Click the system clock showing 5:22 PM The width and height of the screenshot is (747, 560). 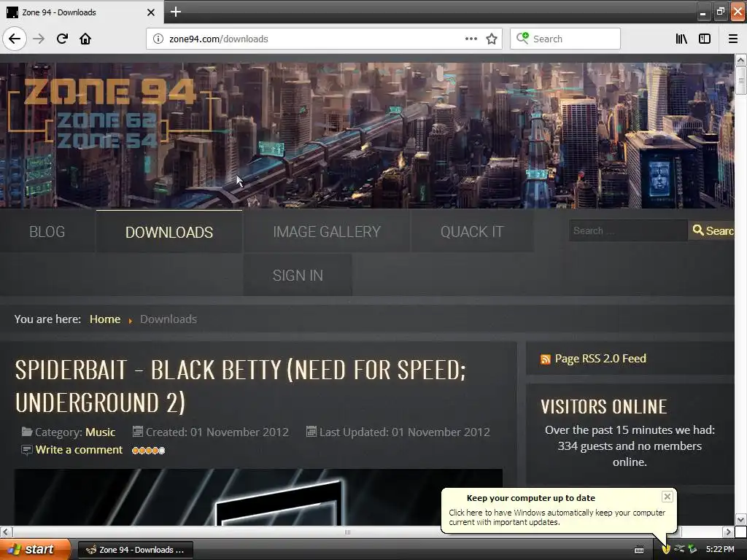click(720, 549)
